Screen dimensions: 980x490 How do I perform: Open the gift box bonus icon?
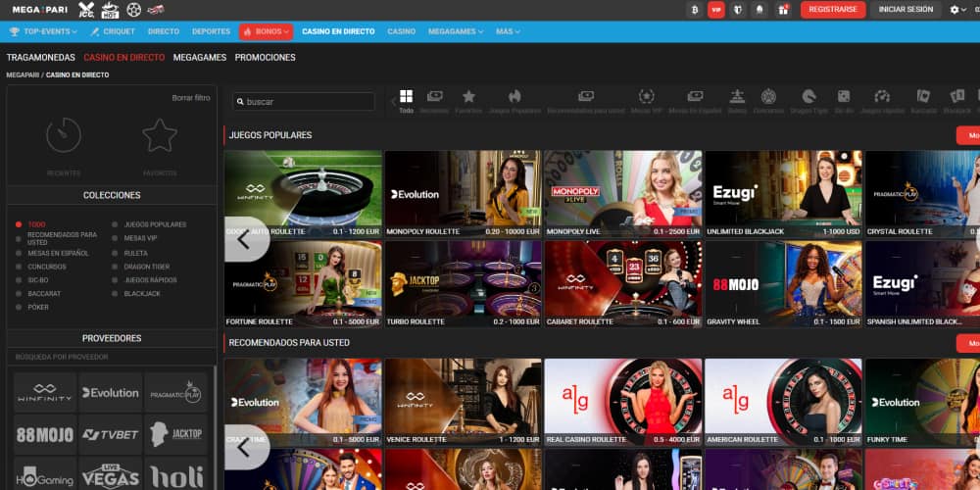pos(782,10)
